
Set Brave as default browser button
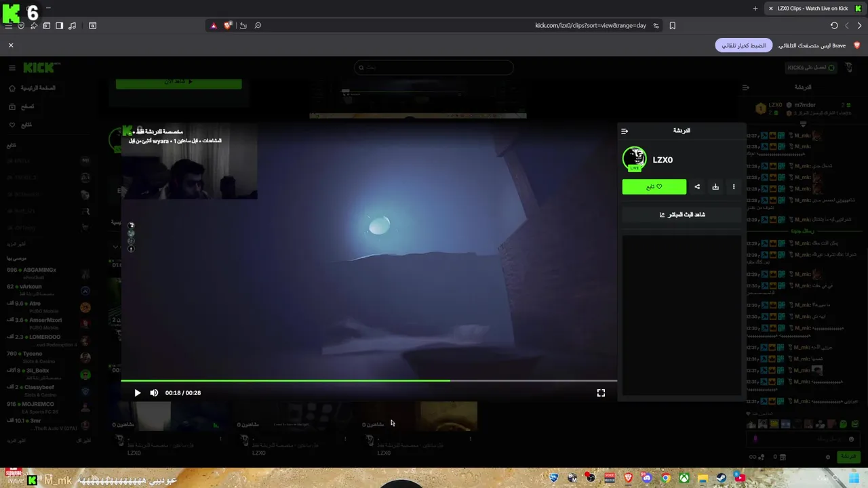(x=744, y=45)
